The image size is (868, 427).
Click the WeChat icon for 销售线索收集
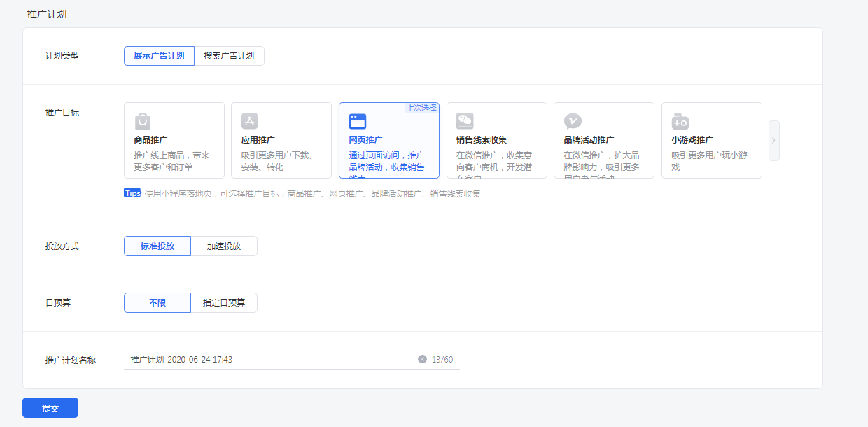[465, 121]
